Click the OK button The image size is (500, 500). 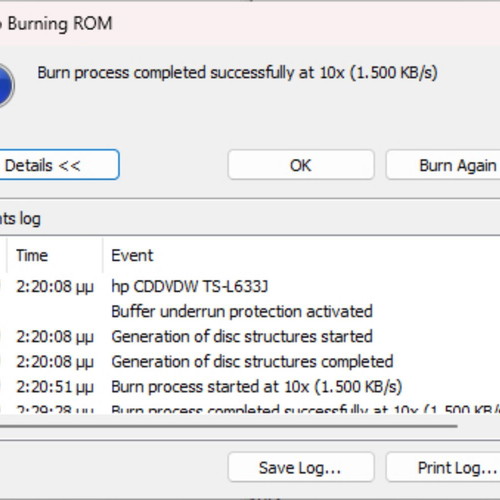pos(301,165)
